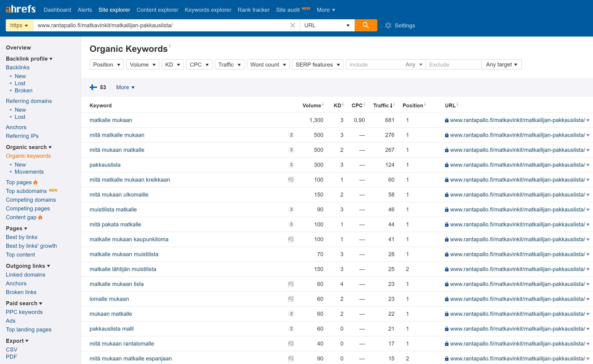Viewport: 593px width, 364px height.
Task: Open the More menu in top navigation
Action: 326,10
